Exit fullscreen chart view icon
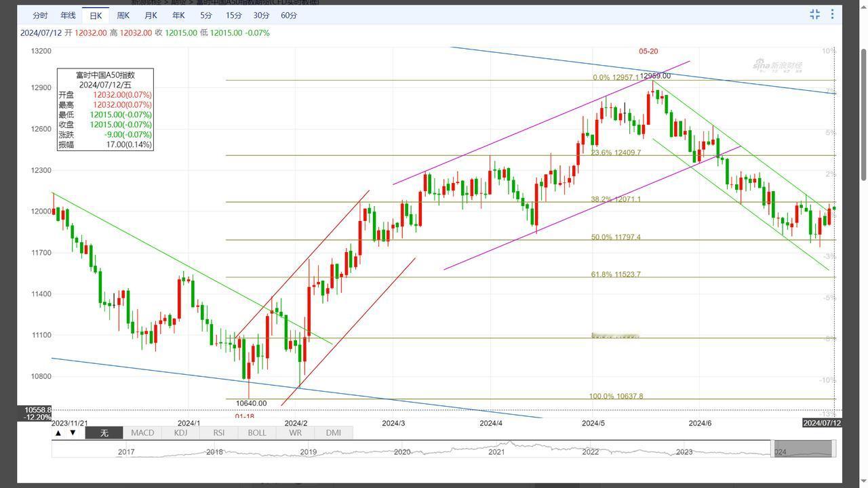Image resolution: width=868 pixels, height=488 pixels. coord(814,14)
